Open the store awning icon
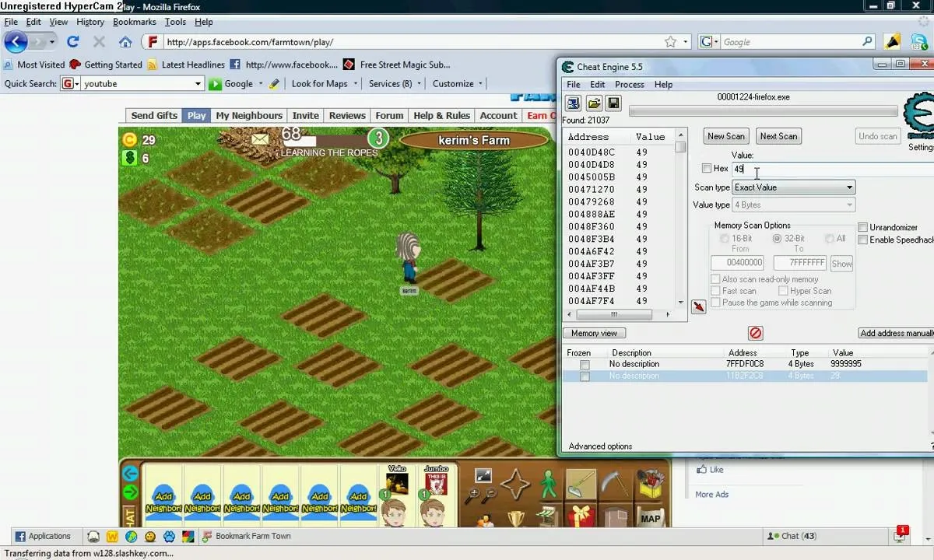The image size is (934, 560). tap(549, 516)
